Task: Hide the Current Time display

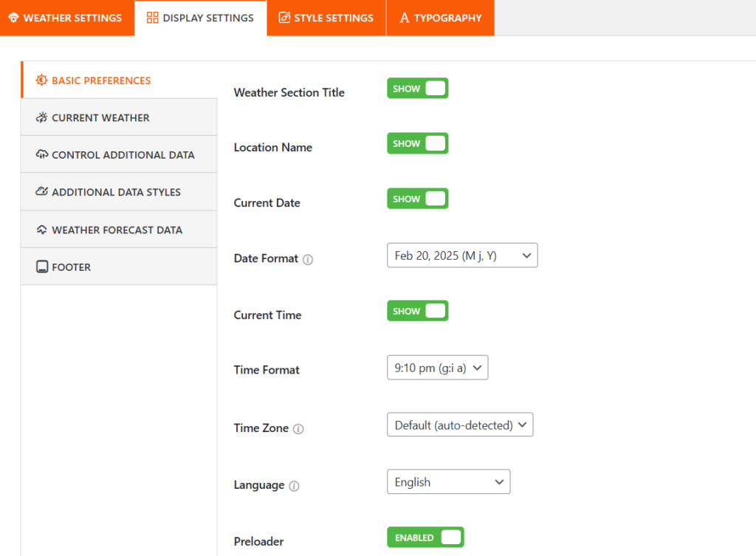Action: (417, 311)
